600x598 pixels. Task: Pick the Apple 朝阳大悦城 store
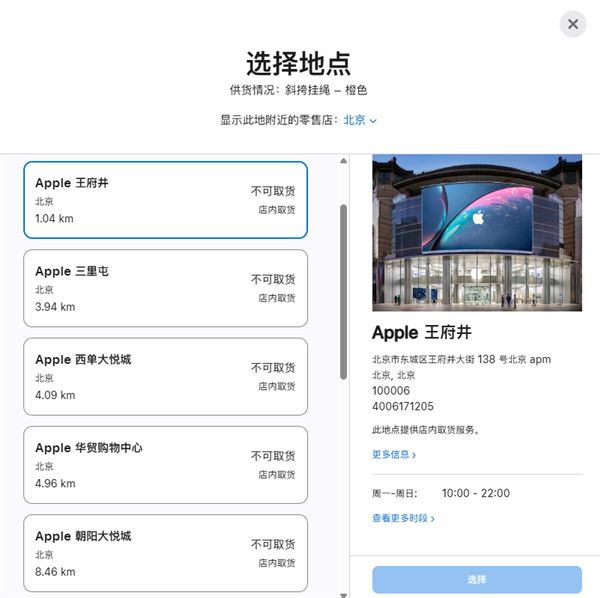click(165, 552)
